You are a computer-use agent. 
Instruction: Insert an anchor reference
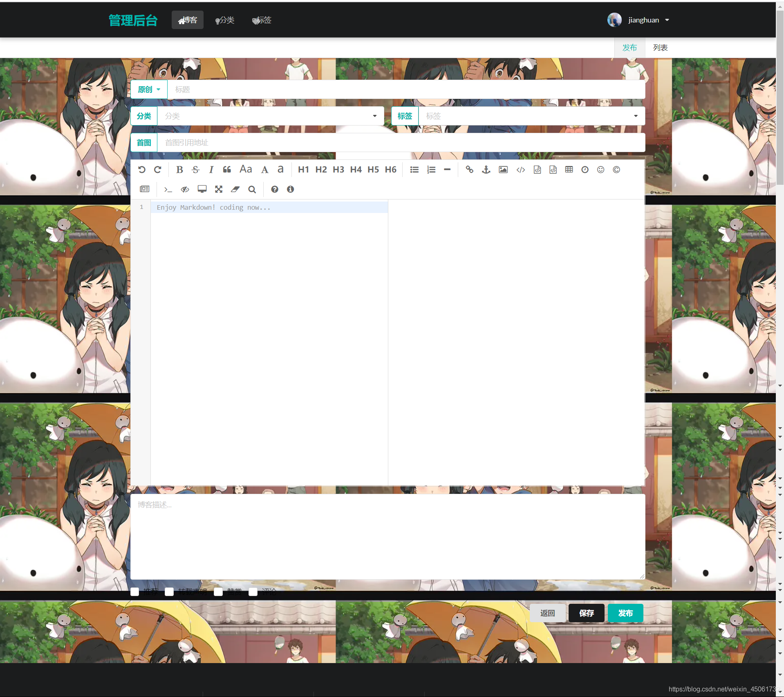[x=486, y=170]
